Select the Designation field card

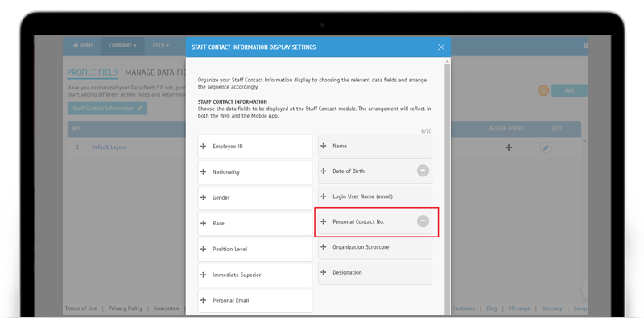click(375, 272)
